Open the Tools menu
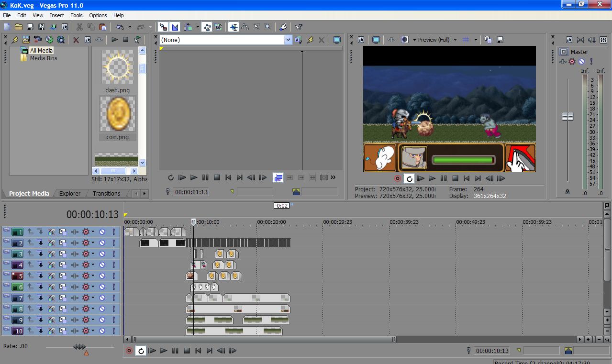Screen dimensions: 612x364 click(77, 15)
